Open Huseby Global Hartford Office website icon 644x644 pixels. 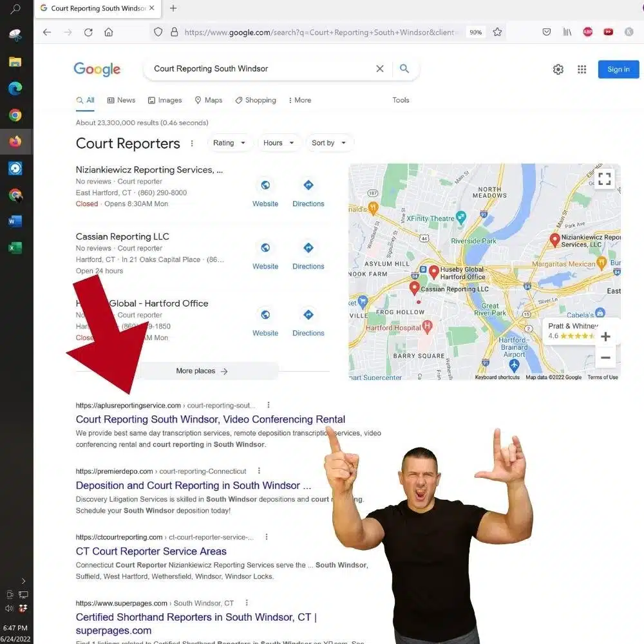click(265, 315)
